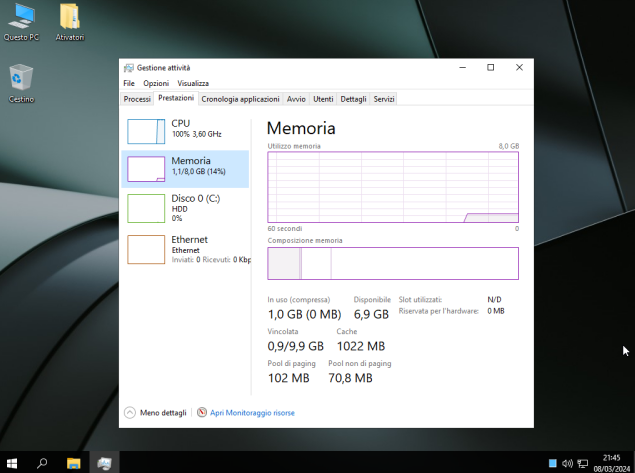Viewport: 635px width, 473px height.
Task: Maximize the Gestione attività window
Action: (490, 68)
